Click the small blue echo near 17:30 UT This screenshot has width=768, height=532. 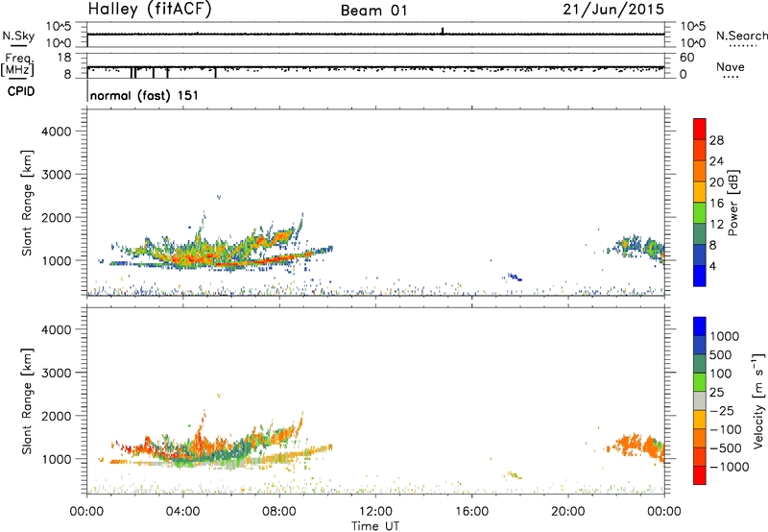pyautogui.click(x=514, y=278)
